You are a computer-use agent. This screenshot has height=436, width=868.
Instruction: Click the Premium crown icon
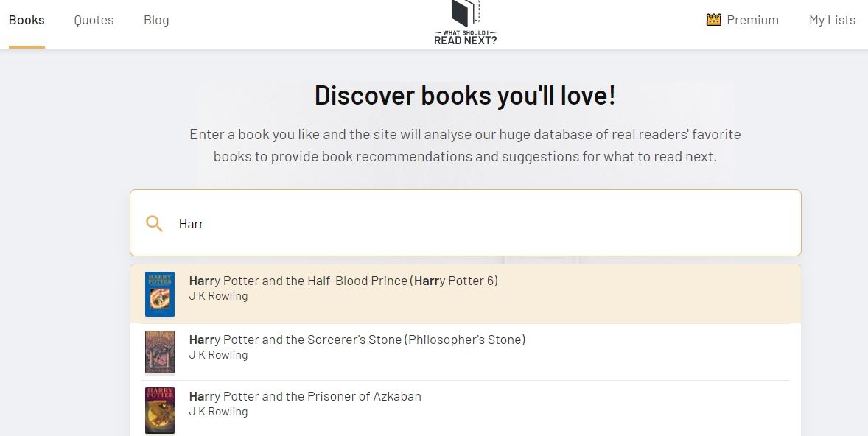(x=713, y=20)
